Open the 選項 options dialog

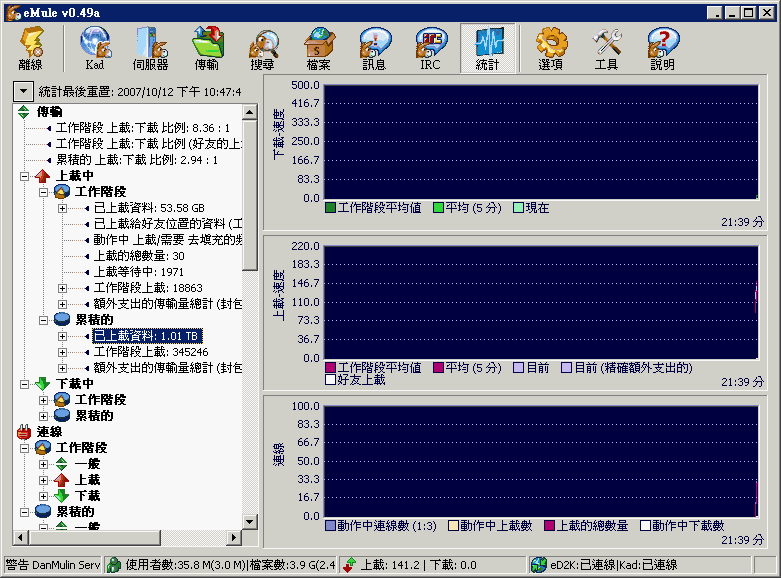550,48
